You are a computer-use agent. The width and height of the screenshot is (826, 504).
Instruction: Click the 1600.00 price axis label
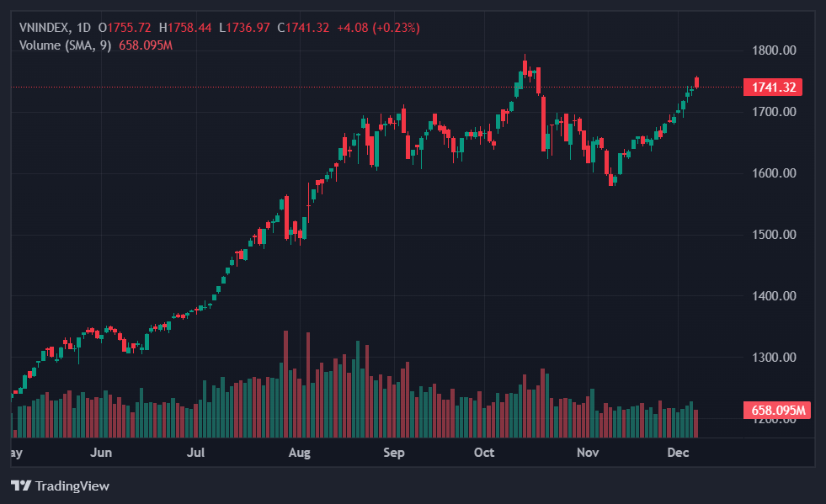(x=773, y=173)
